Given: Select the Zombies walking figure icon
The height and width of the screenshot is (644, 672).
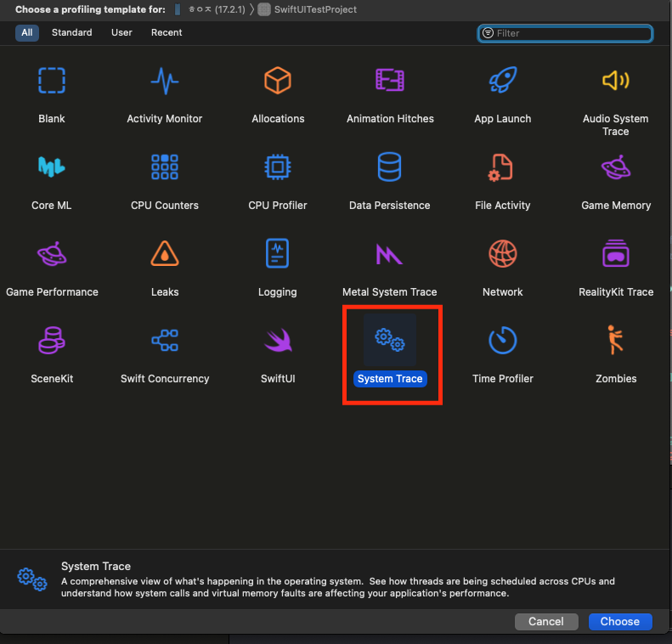Looking at the screenshot, I should (x=615, y=340).
